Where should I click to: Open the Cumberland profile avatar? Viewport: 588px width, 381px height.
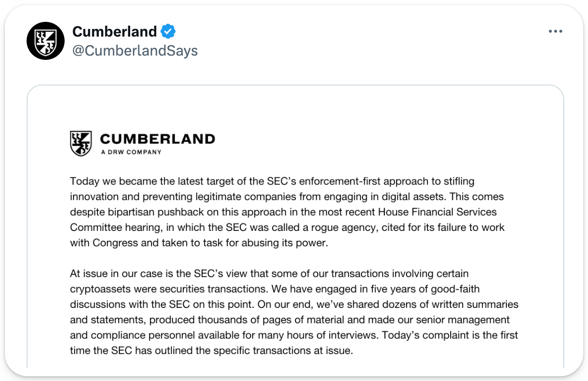(x=45, y=41)
